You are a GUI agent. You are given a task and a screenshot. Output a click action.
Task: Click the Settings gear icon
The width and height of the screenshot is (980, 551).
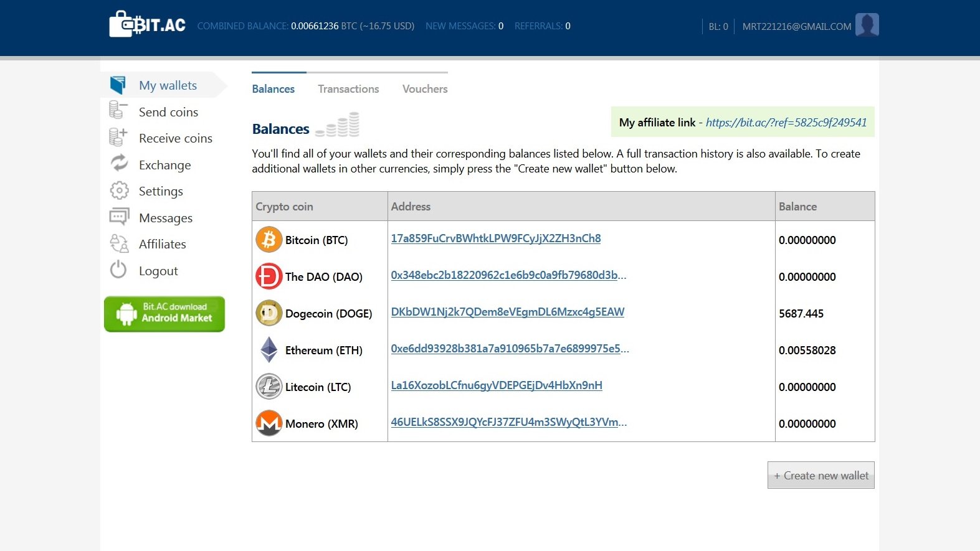click(x=119, y=191)
